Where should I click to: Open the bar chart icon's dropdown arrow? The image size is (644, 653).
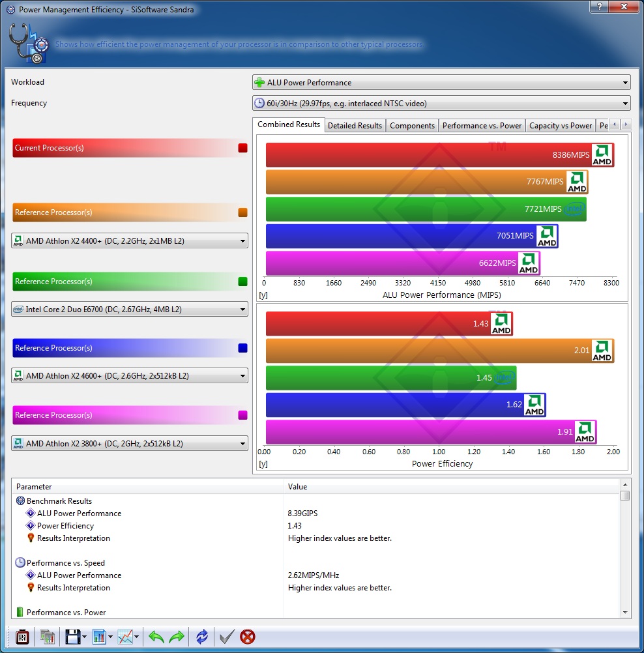click(x=110, y=637)
